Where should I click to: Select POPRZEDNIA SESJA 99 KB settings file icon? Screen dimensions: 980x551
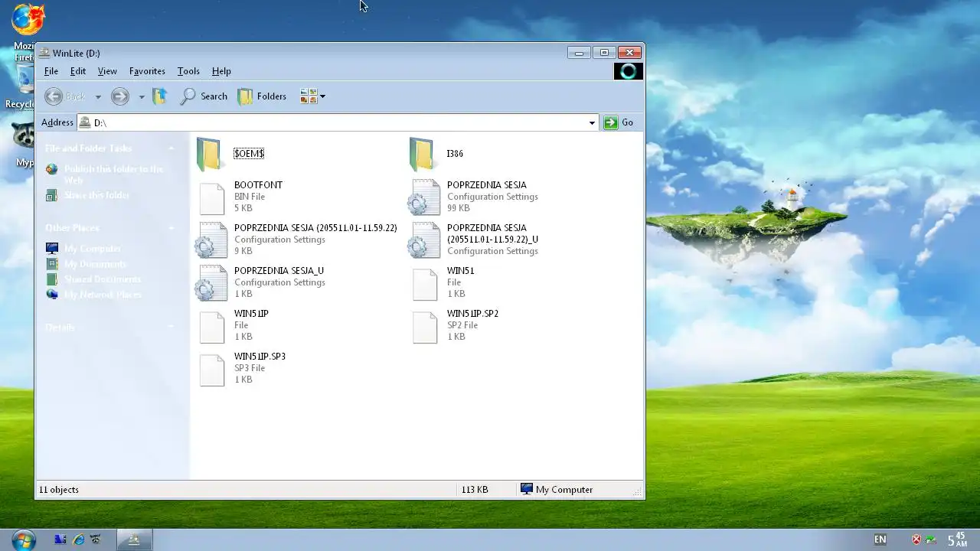[423, 197]
